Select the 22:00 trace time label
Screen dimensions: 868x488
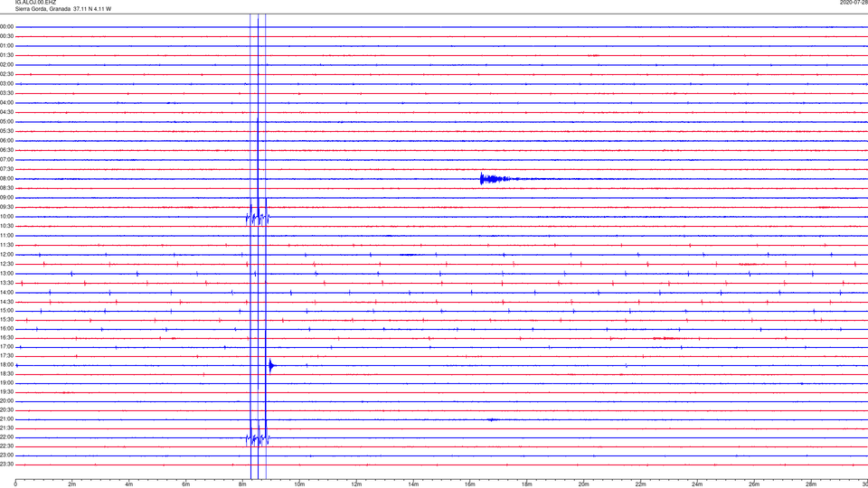tap(7, 436)
